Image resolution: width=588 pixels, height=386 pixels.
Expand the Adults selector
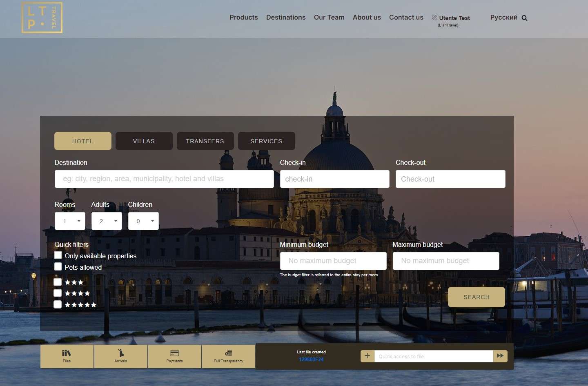point(107,221)
